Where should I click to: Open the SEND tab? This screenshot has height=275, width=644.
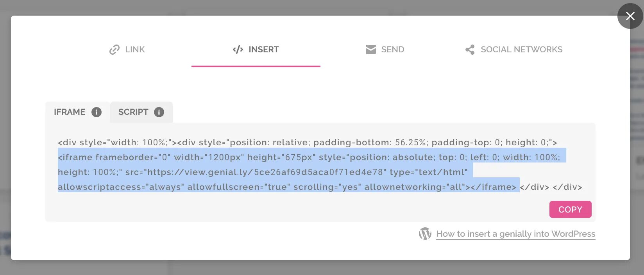coord(392,50)
